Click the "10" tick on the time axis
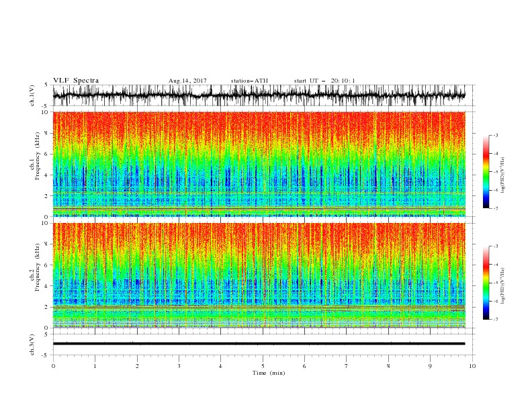This screenshot has height=411, width=532. tap(472, 366)
